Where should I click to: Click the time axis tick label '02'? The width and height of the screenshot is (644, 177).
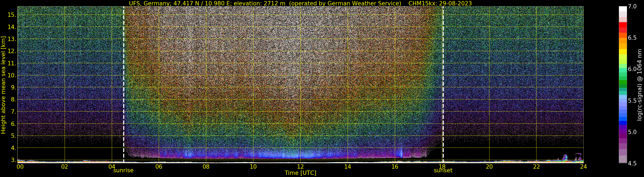pos(65,166)
